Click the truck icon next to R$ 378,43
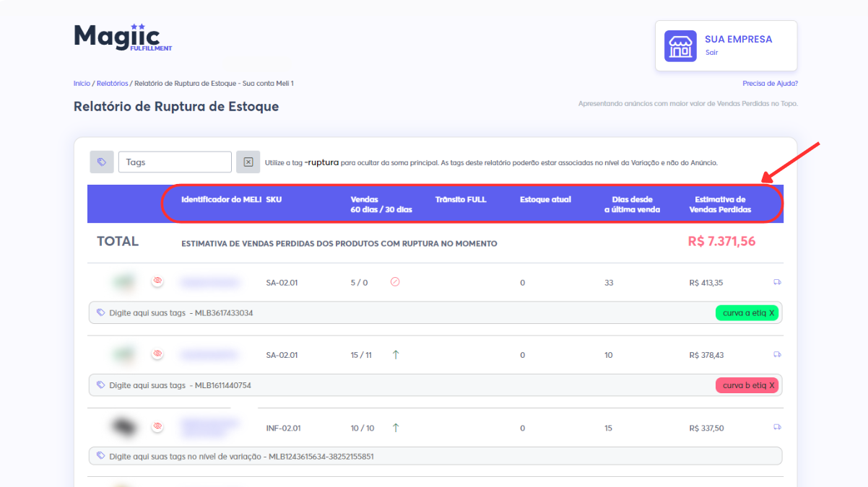The height and width of the screenshot is (487, 868). click(777, 354)
